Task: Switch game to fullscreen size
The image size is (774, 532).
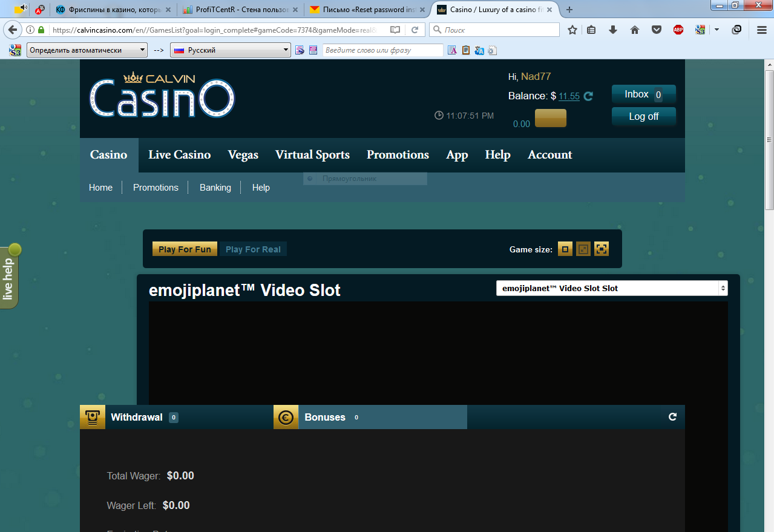Action: pyautogui.click(x=602, y=249)
